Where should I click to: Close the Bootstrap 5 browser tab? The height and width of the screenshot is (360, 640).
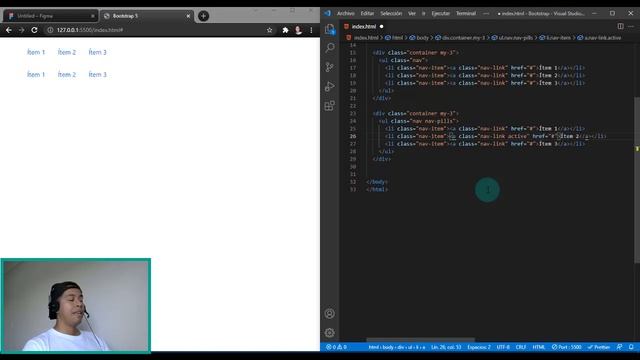click(x=188, y=16)
